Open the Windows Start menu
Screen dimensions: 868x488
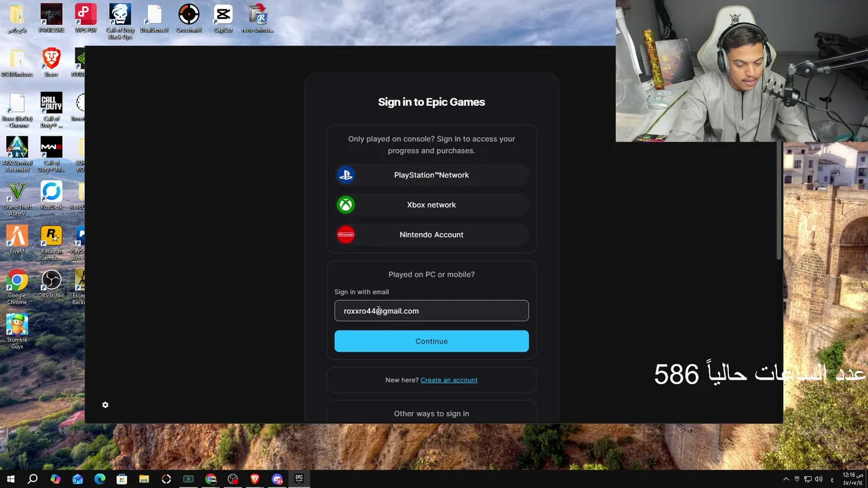10,479
